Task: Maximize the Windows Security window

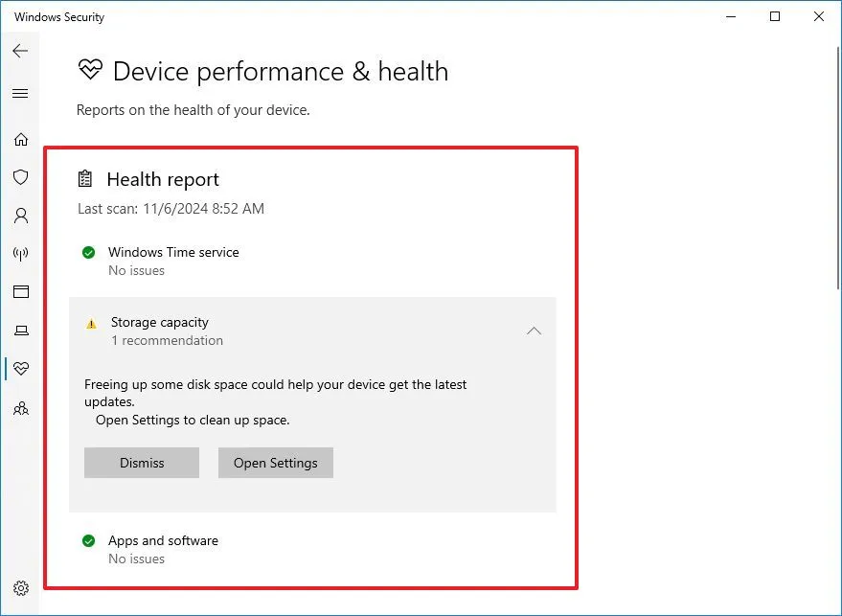Action: coord(775,16)
